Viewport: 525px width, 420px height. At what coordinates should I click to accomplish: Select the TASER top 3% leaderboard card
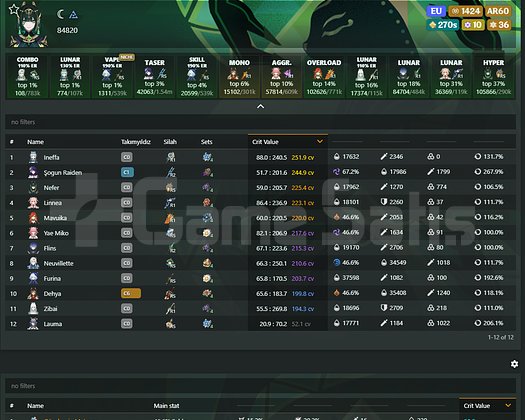click(154, 77)
